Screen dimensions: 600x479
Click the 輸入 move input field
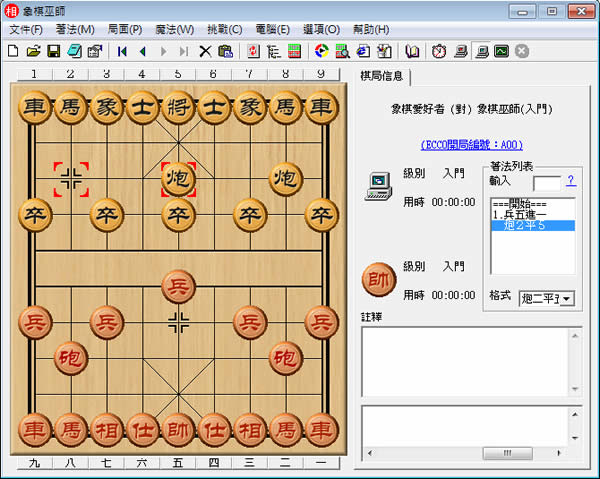pyautogui.click(x=547, y=183)
